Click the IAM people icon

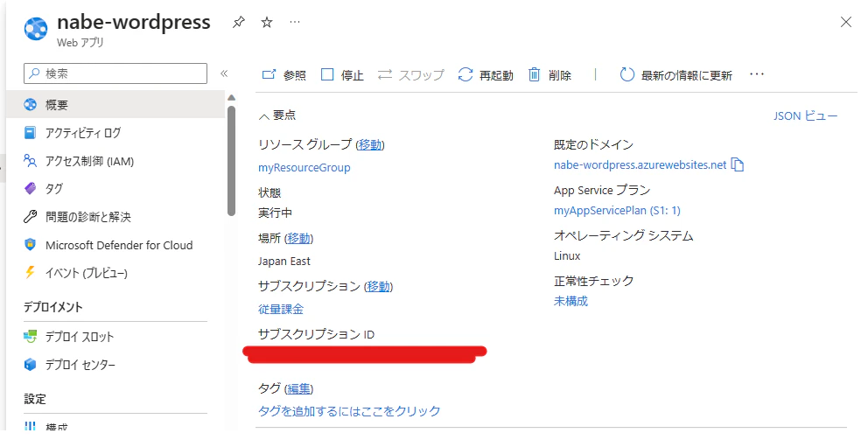pyautogui.click(x=31, y=161)
